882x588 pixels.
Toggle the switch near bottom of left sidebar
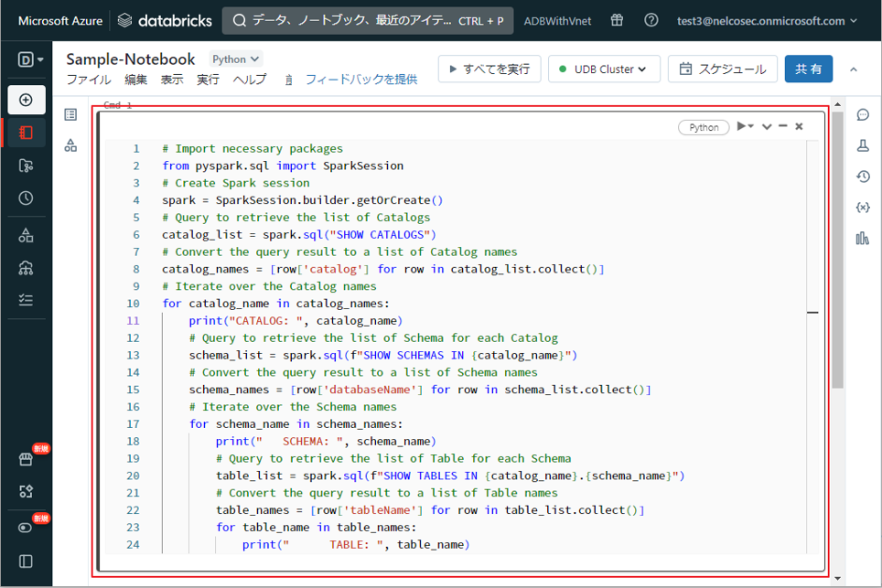tap(26, 528)
